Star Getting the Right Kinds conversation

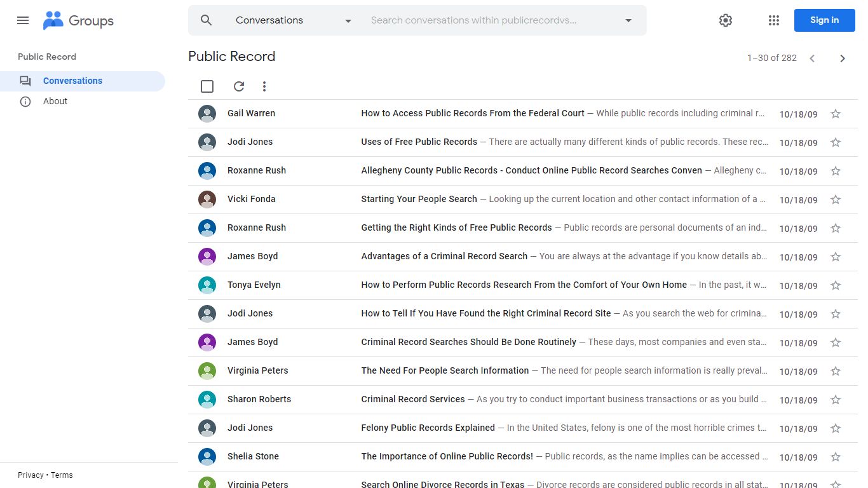point(836,228)
